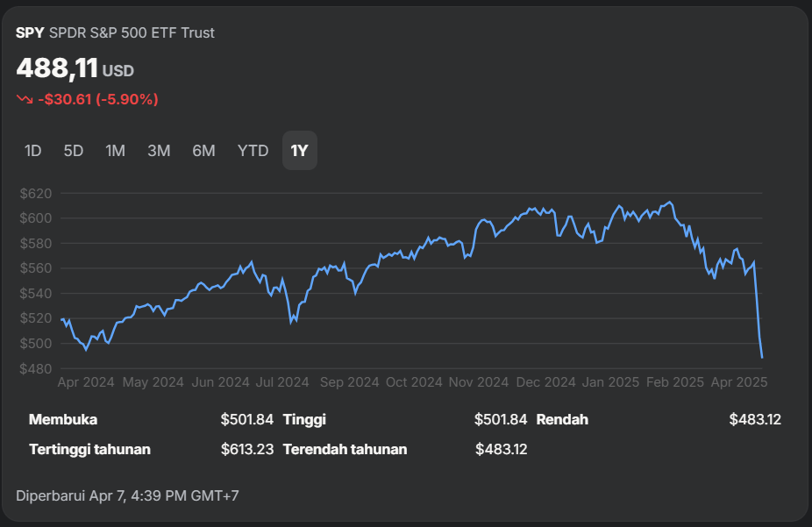Click the Jul 2024 axis label

282,382
